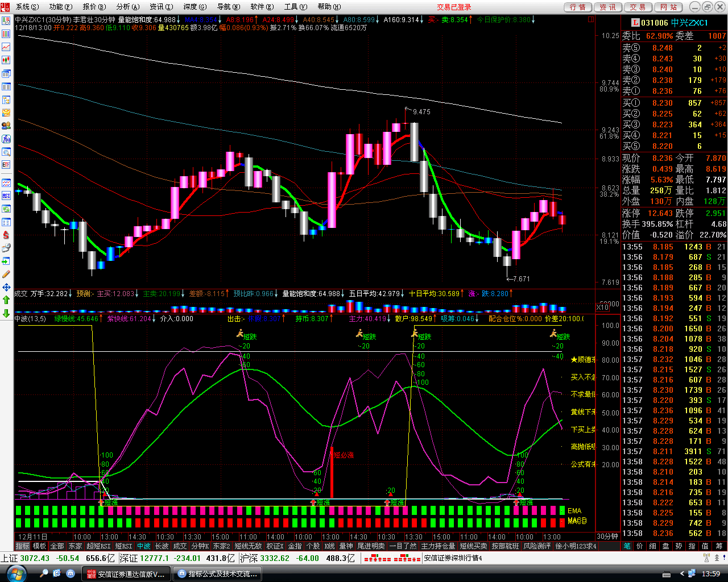Click the 网站 button at top right

click(x=668, y=7)
